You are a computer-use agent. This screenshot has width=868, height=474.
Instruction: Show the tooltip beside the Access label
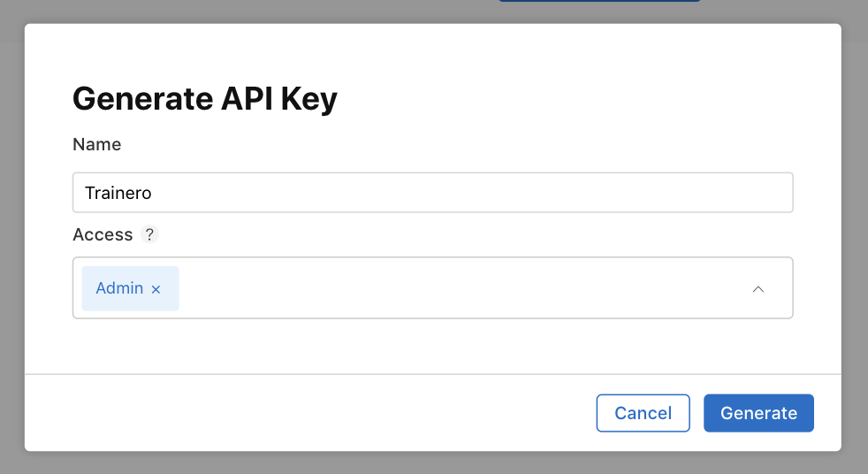click(149, 234)
